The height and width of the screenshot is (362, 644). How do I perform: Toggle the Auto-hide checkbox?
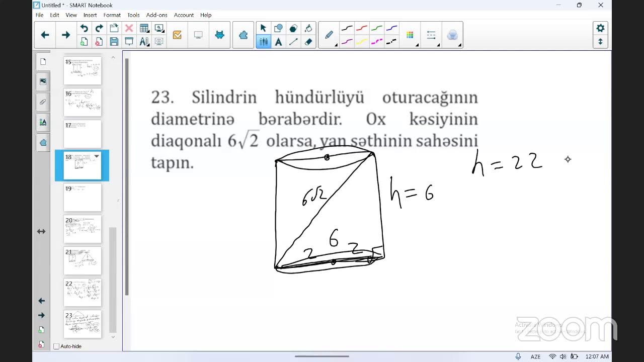pyautogui.click(x=56, y=346)
